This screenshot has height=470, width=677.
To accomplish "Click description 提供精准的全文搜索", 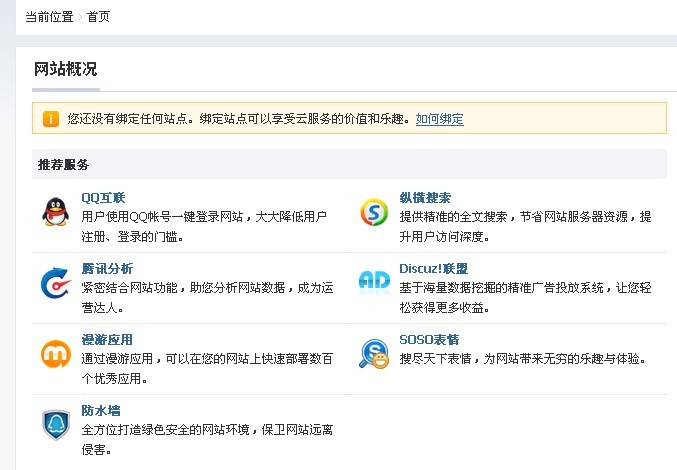I will 453,217.
